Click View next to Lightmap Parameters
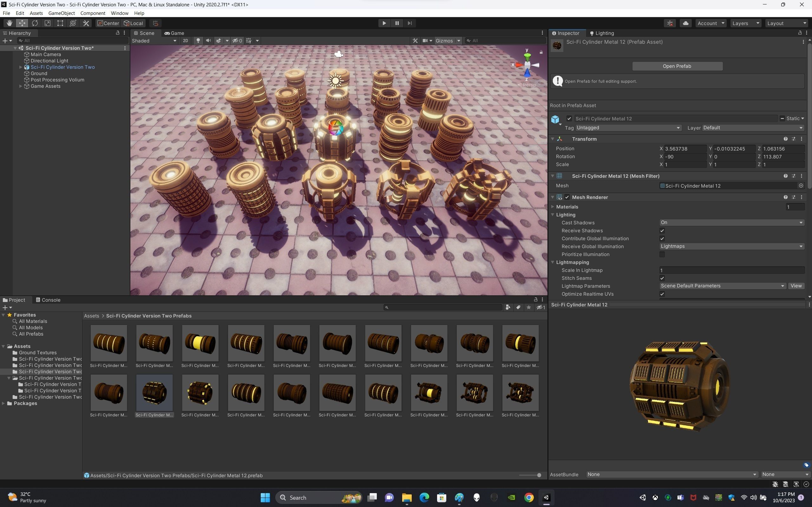This screenshot has width=812, height=507. click(x=796, y=286)
